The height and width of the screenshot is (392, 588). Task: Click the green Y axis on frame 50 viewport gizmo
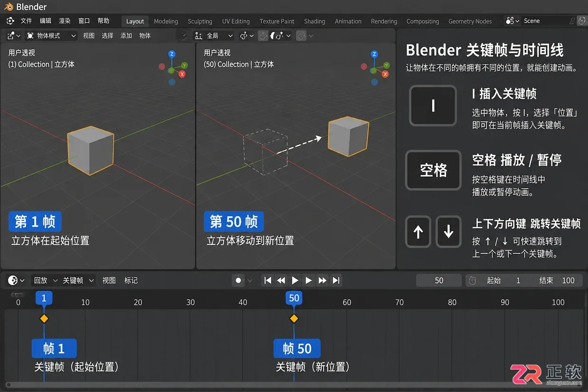coord(388,65)
